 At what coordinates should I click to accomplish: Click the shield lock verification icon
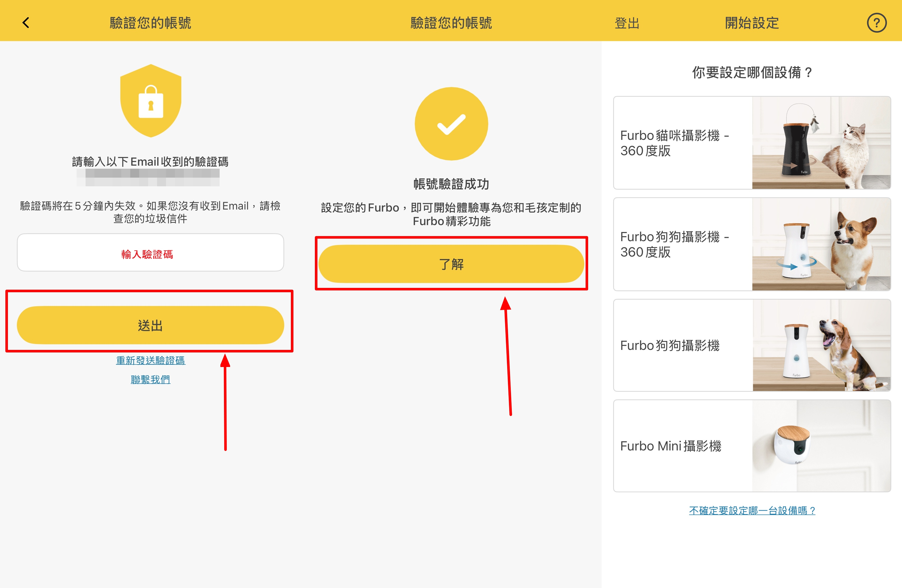[x=151, y=101]
